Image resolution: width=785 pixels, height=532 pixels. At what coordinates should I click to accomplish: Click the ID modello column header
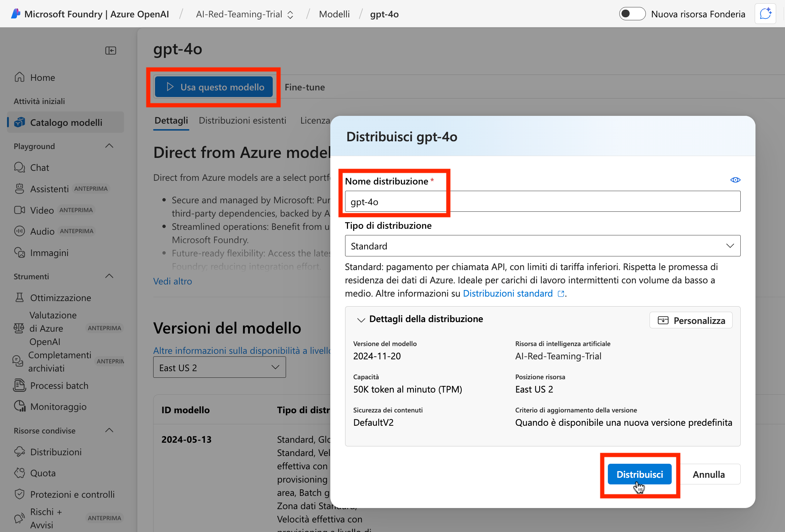coord(186,410)
